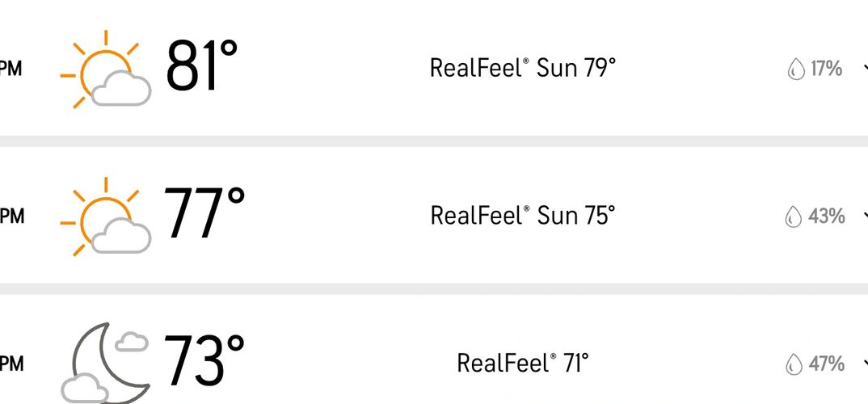Open the RealFeel Sun 75° text
This screenshot has width=868, height=404.
(x=523, y=216)
